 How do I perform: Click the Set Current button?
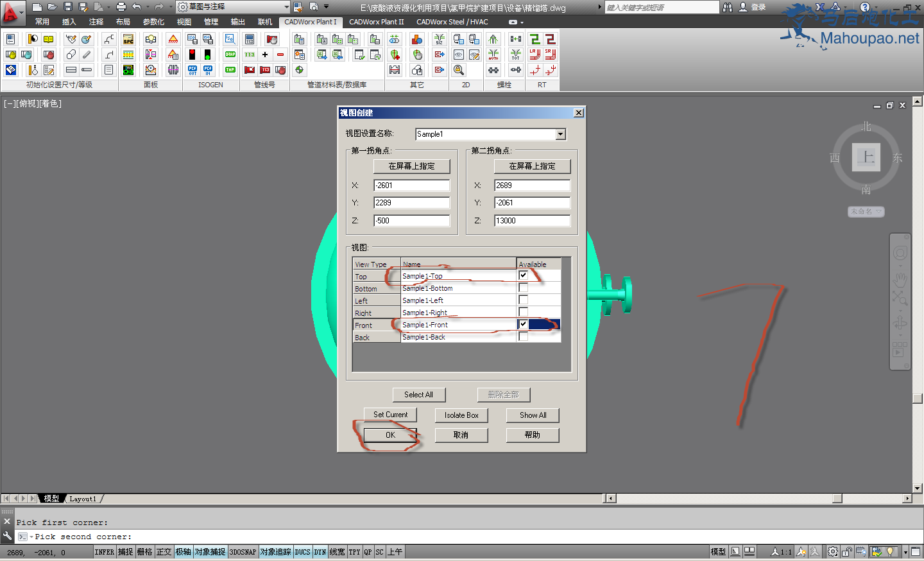click(x=390, y=415)
